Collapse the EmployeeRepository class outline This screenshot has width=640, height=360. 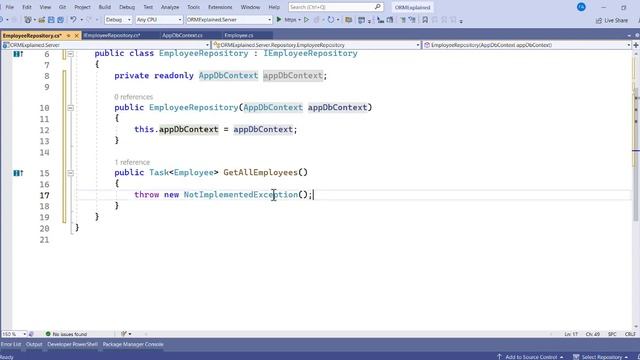pos(70,53)
